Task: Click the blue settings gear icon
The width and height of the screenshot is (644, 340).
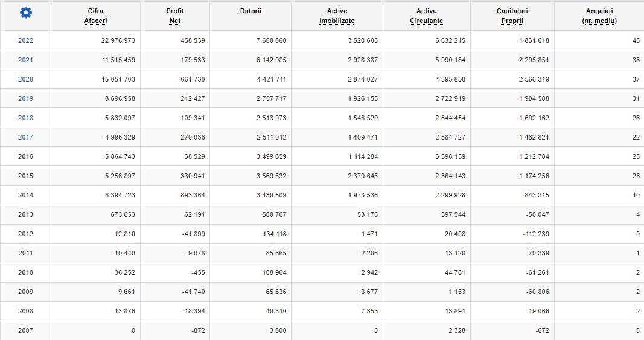Action: (25, 13)
